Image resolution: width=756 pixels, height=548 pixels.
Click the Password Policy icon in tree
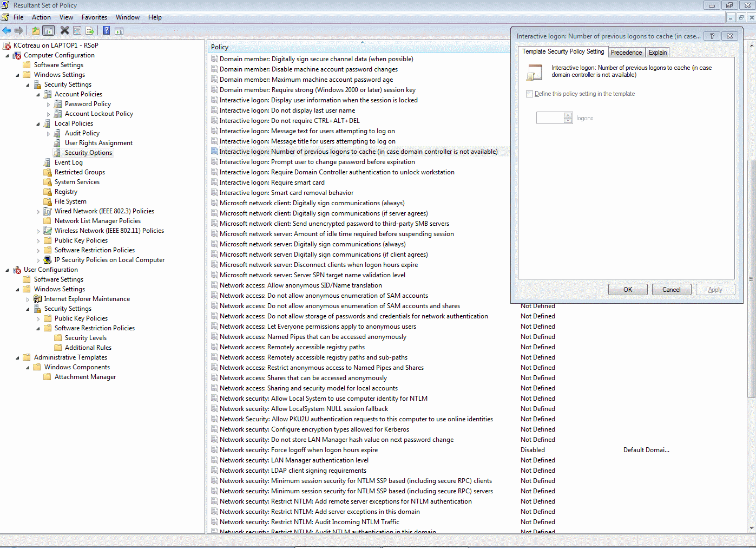pyautogui.click(x=58, y=104)
